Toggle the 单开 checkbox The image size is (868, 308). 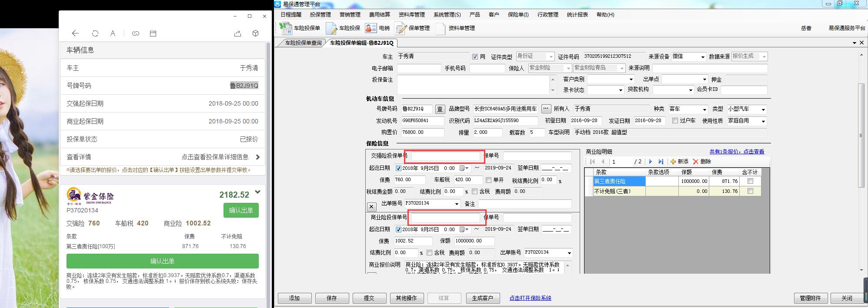[x=488, y=180]
